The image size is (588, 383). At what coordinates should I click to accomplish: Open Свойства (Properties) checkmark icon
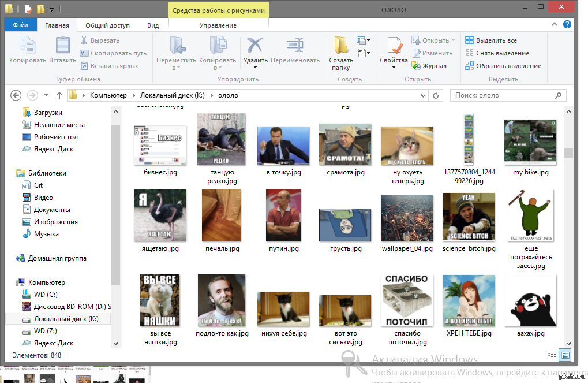394,46
